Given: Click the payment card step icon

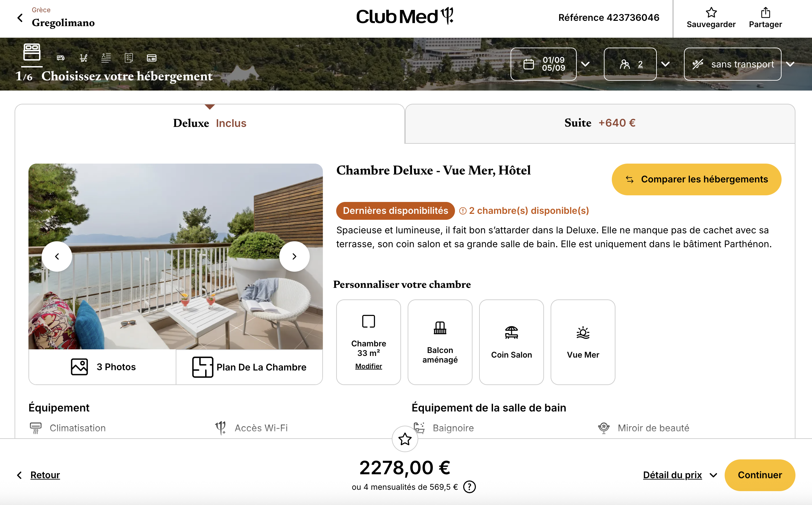Looking at the screenshot, I should tap(152, 58).
